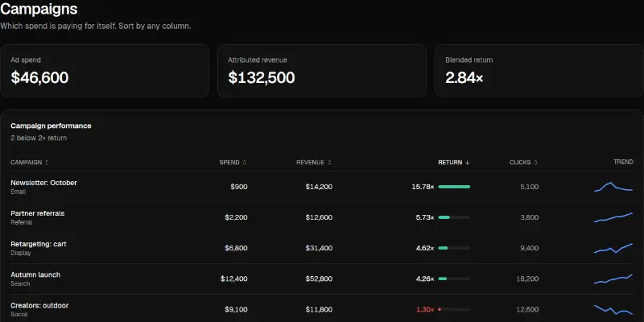Screen dimensions: 644x322
Task: Click the red 1.30× return value
Action: click(425, 309)
